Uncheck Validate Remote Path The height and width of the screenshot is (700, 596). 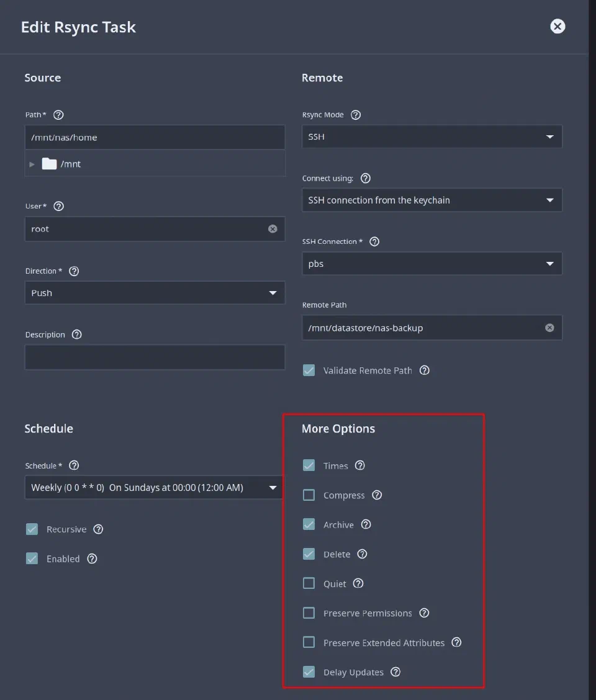pos(309,370)
